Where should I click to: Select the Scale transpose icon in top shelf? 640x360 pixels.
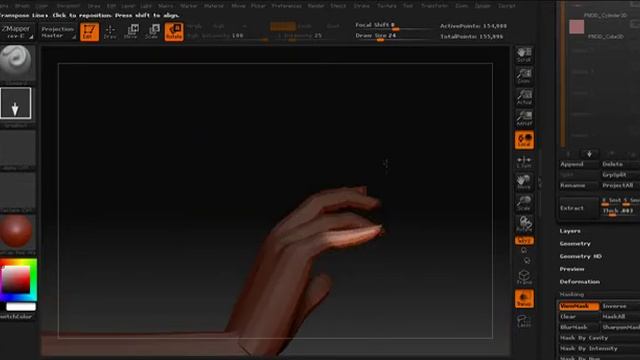(x=153, y=32)
